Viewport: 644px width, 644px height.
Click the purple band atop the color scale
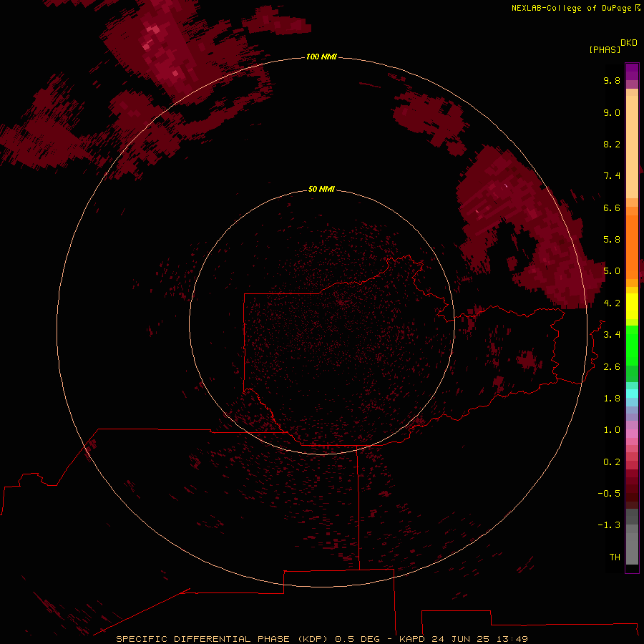[632, 72]
